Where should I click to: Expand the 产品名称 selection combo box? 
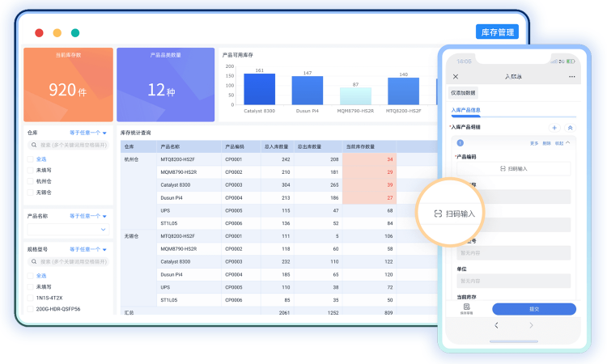[x=68, y=230]
